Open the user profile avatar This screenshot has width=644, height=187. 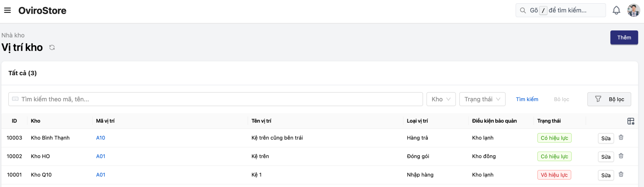point(633,10)
